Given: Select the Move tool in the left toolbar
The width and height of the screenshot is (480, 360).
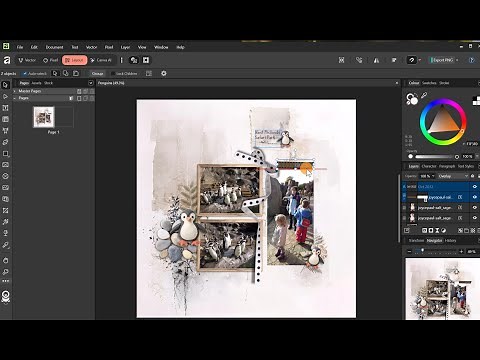Looking at the screenshot, I should pyautogui.click(x=5, y=85).
